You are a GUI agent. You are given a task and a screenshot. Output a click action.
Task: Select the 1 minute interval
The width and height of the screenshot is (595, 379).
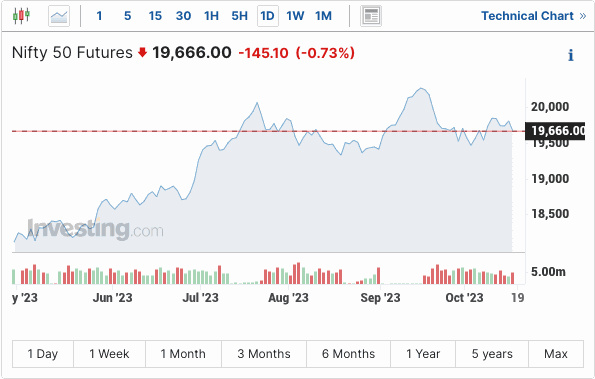click(99, 16)
